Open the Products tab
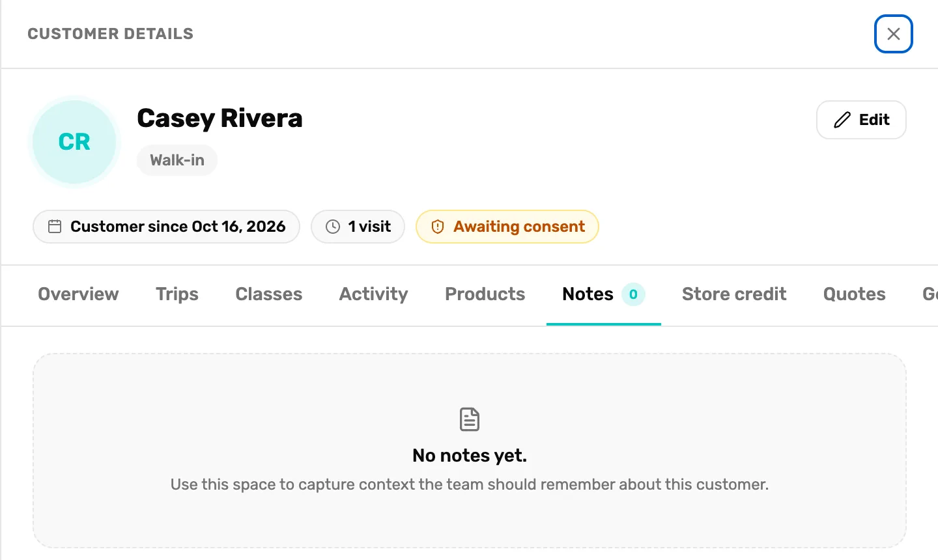 [x=485, y=294]
